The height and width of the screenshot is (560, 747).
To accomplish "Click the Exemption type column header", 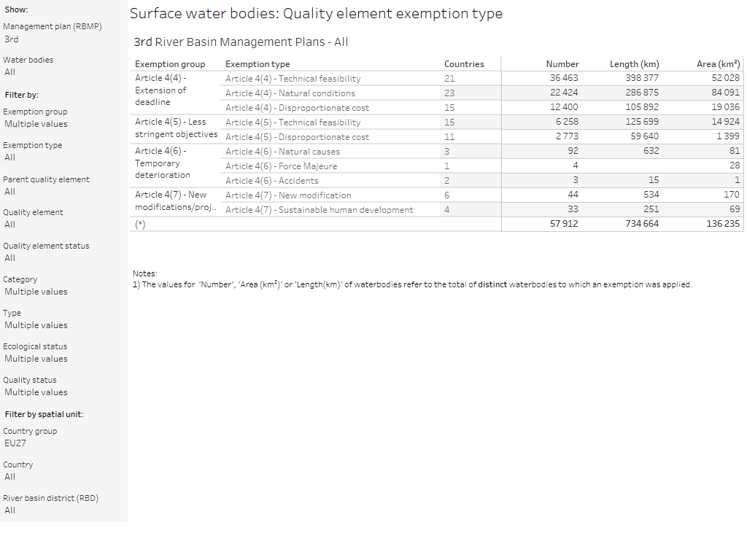I will (258, 64).
